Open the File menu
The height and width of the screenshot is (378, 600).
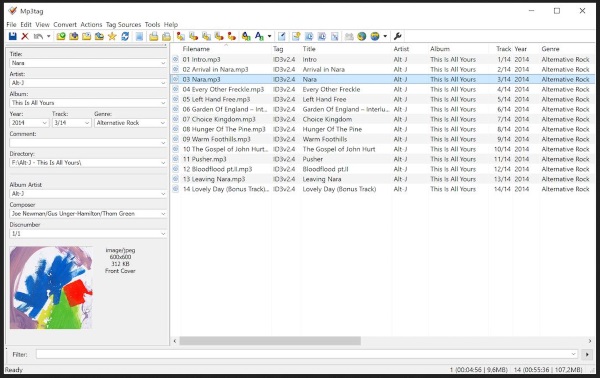(11, 24)
